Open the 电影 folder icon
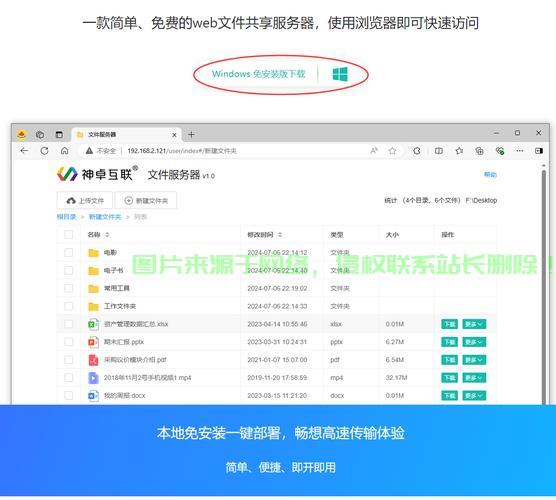Screen dimensions: 556x500 [93, 252]
